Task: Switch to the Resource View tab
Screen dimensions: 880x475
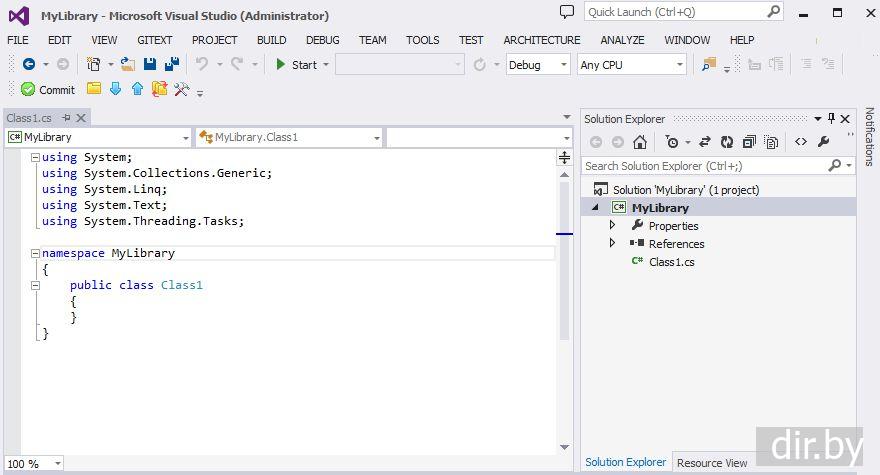Action: (712, 463)
